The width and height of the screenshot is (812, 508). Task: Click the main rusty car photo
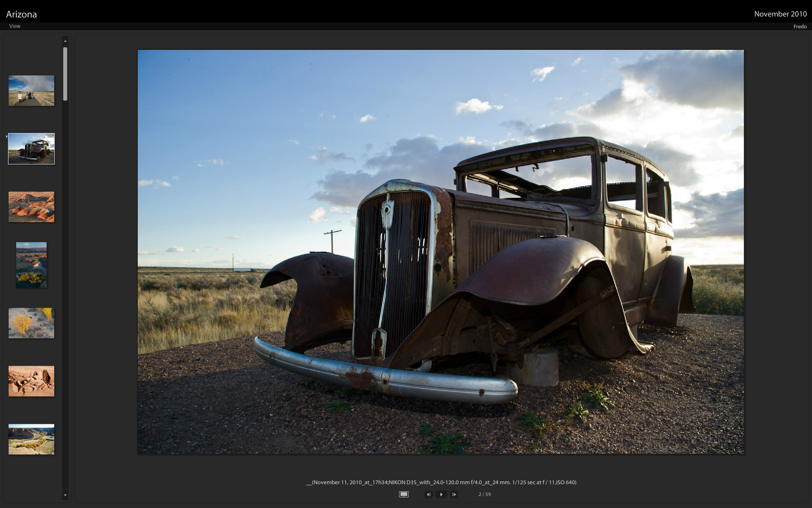coord(441,252)
